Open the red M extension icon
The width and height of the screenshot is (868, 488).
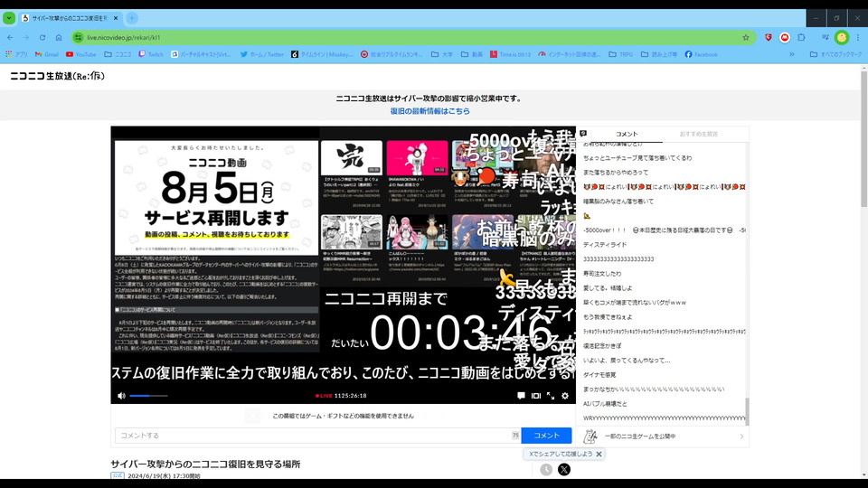(785, 38)
